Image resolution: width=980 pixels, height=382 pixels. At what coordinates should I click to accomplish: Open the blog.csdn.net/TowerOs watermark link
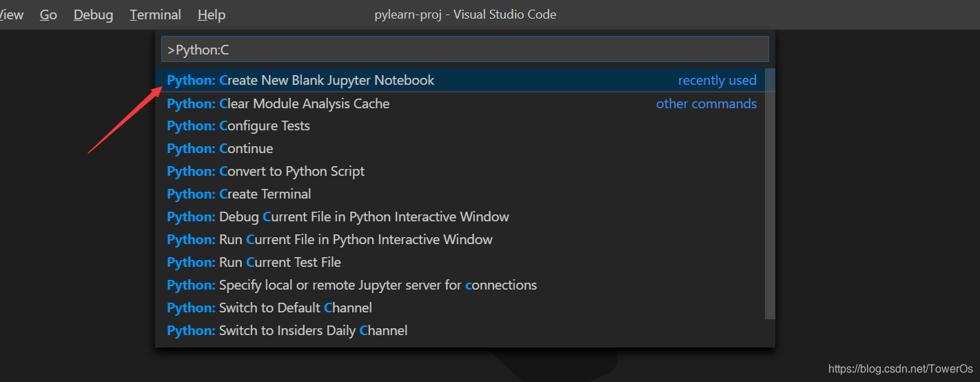900,370
